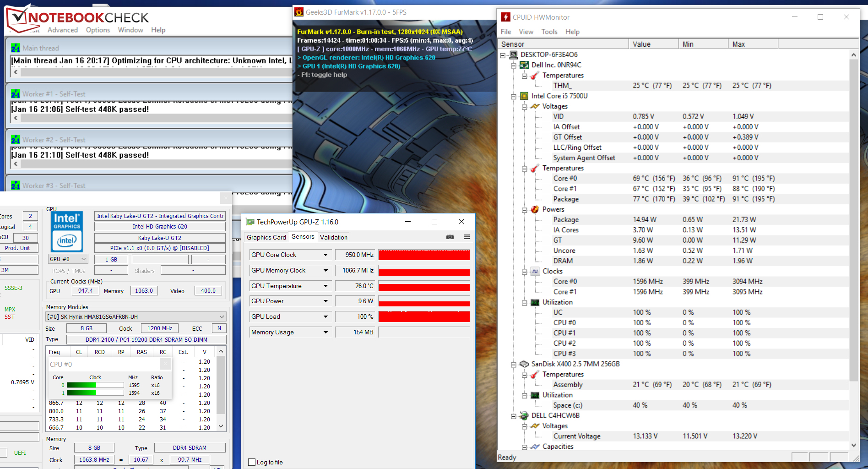The width and height of the screenshot is (868, 469).
Task: Open the Advanced menu in Prime95
Action: (63, 30)
